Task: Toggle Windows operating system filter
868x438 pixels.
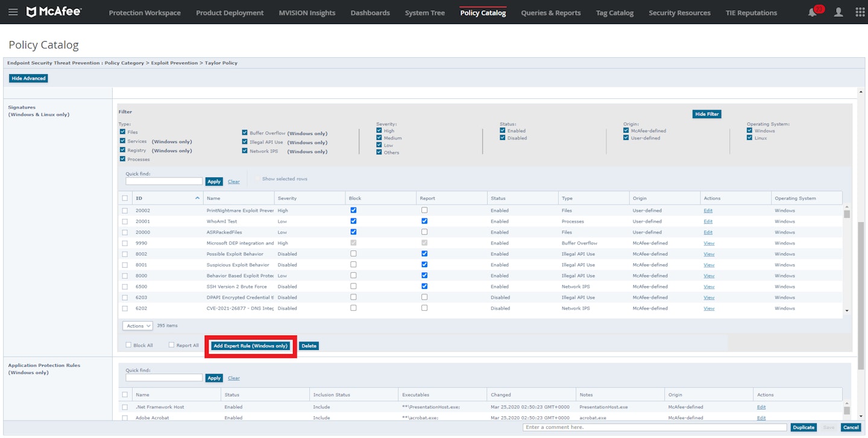Action: tap(750, 130)
